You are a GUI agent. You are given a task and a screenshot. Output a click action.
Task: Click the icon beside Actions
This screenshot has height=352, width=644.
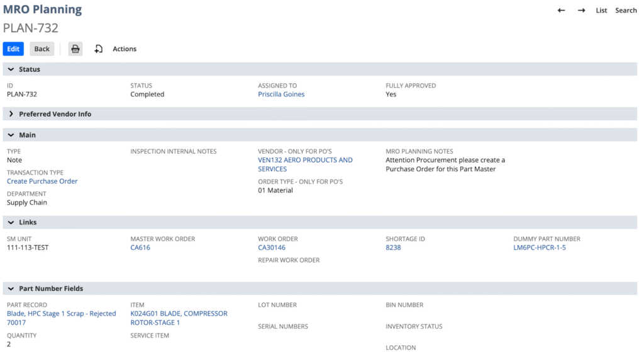pyautogui.click(x=99, y=49)
